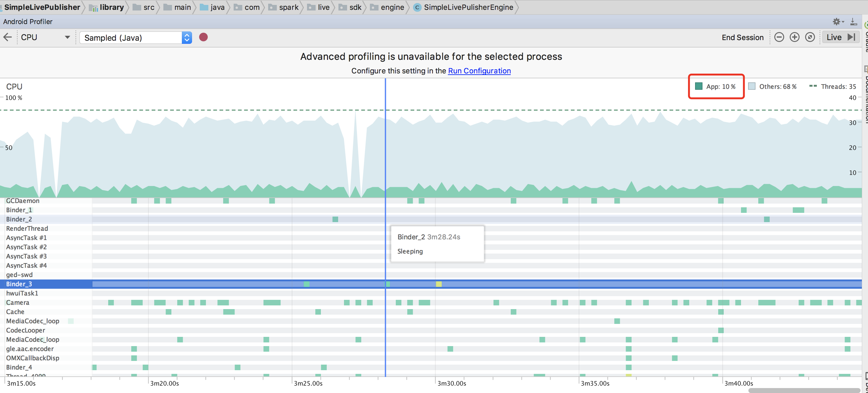Click the record stop button
This screenshot has width=868, height=393.
pos(204,37)
